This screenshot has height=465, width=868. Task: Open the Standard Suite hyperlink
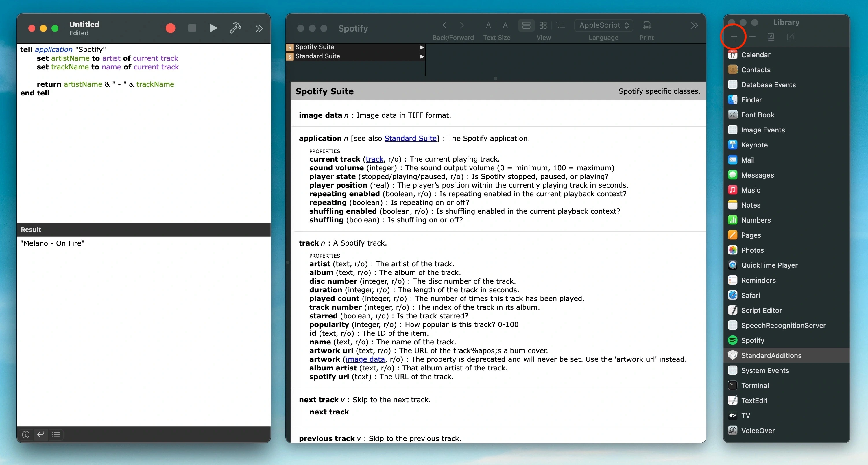[410, 139]
